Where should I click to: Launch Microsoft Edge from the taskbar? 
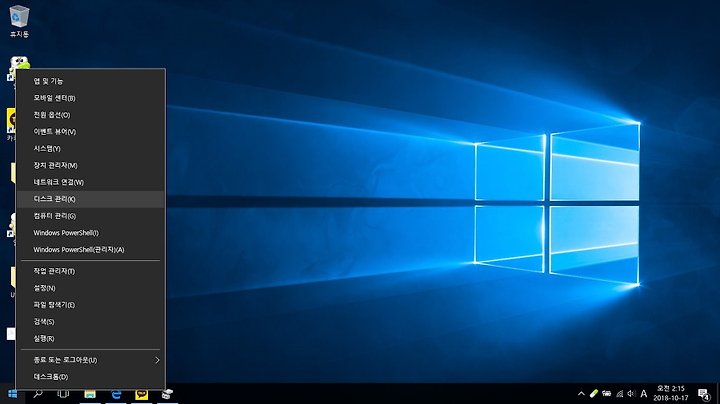click(x=116, y=394)
